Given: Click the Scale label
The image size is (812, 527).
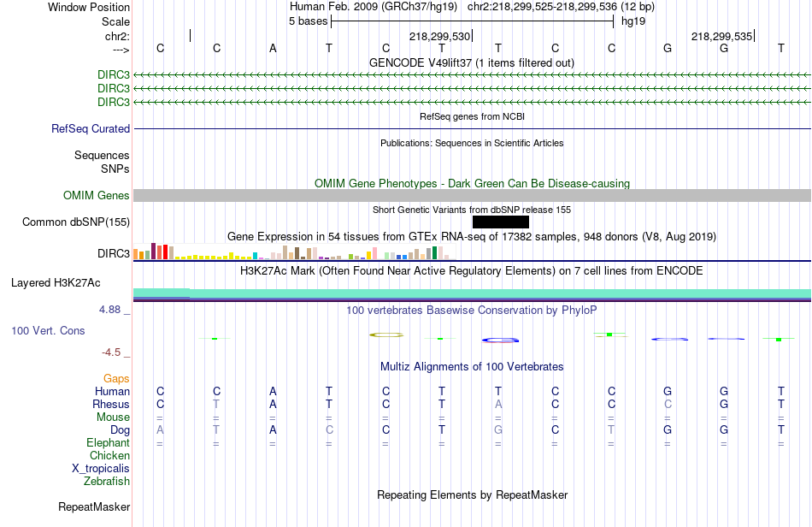Looking at the screenshot, I should point(116,21).
